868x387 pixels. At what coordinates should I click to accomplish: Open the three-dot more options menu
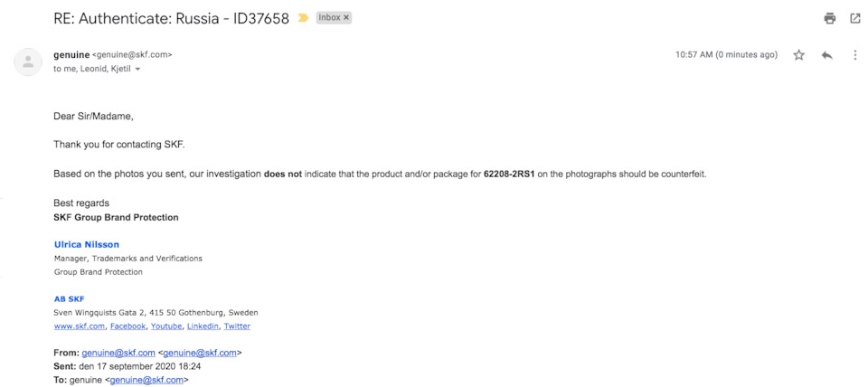coord(855,55)
